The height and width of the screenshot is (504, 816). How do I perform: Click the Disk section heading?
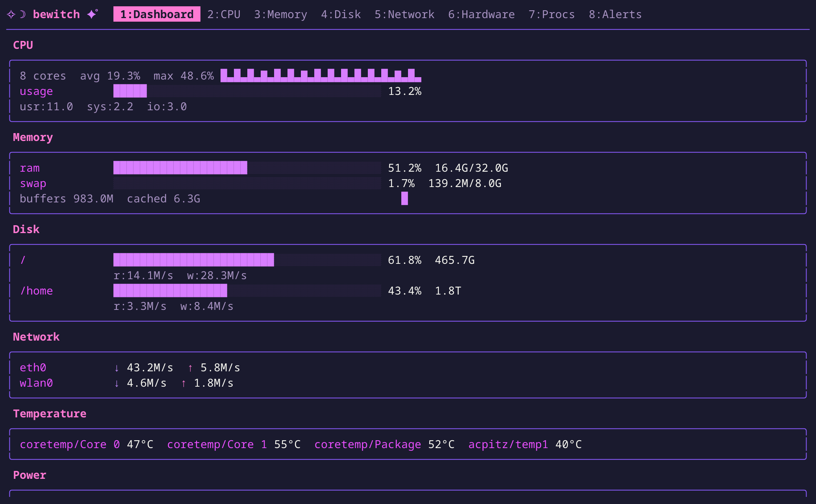pyautogui.click(x=26, y=229)
